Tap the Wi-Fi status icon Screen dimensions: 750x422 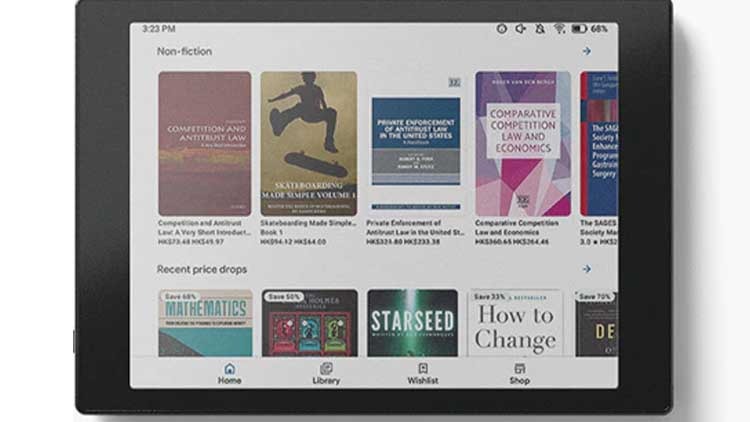point(559,29)
